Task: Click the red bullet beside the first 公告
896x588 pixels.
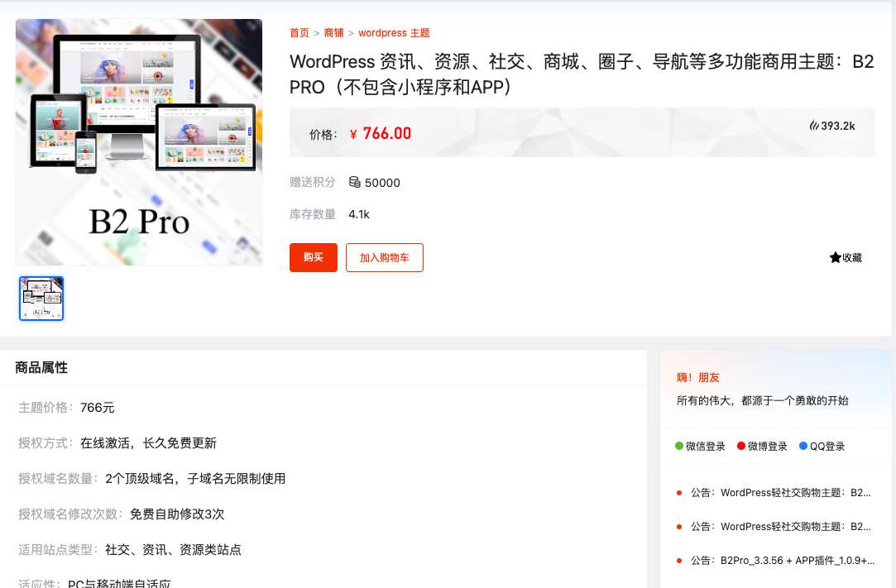Action: pyautogui.click(x=679, y=492)
